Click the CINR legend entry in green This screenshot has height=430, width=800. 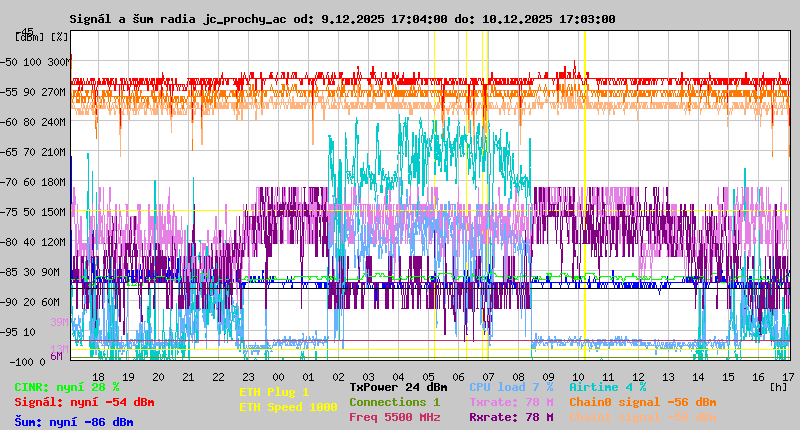(x=67, y=386)
